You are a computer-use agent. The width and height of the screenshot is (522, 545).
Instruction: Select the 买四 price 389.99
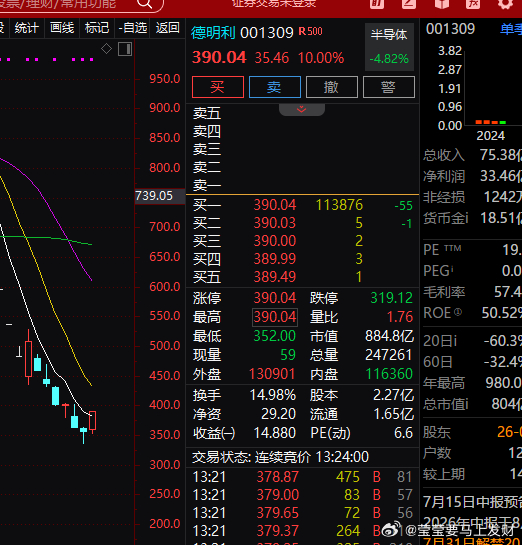coord(275,259)
